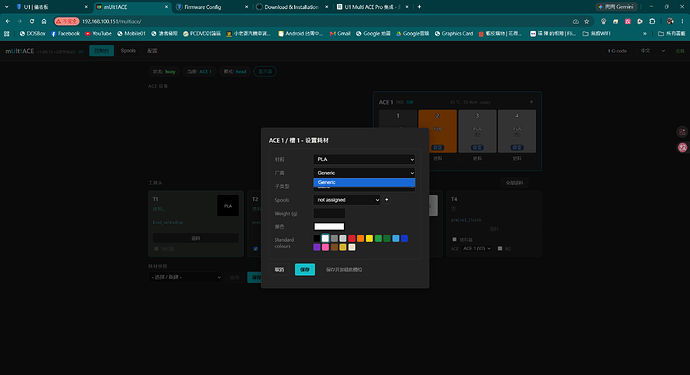Click the black PLA swatch in T1 card

click(x=228, y=206)
